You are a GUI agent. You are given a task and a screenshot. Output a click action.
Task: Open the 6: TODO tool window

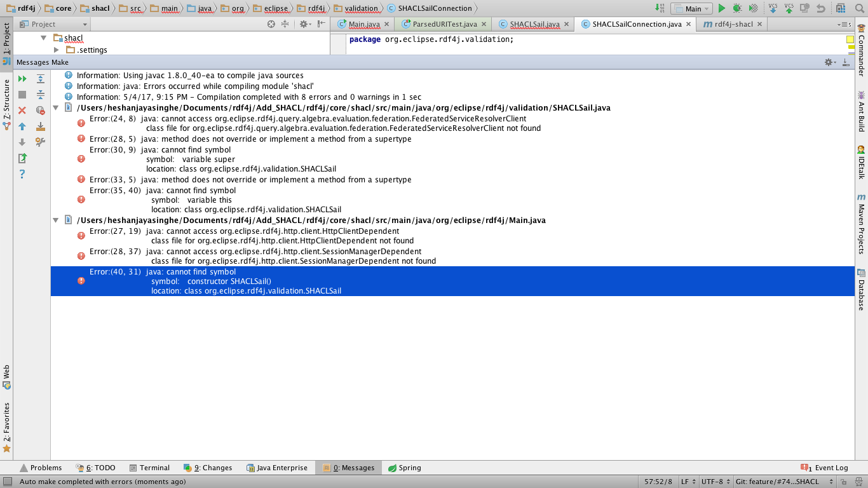point(95,468)
